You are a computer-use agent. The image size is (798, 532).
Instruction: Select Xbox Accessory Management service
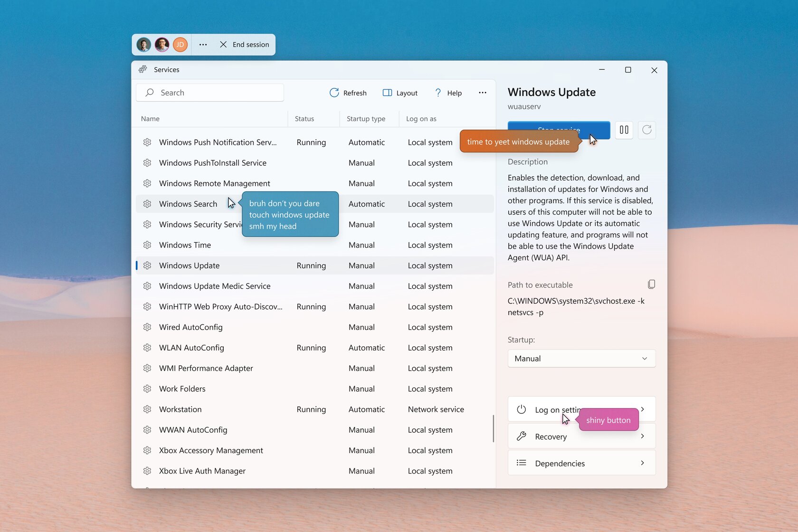point(314,450)
